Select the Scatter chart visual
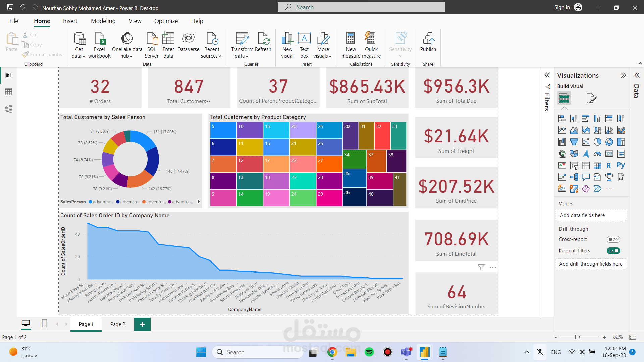Viewport: 644px width, 362px height. (586, 142)
